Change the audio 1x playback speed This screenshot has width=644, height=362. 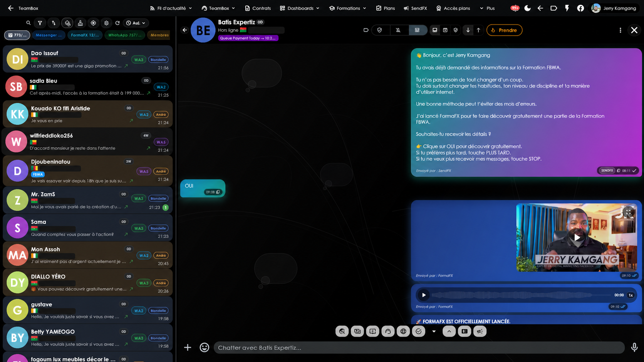(631, 295)
